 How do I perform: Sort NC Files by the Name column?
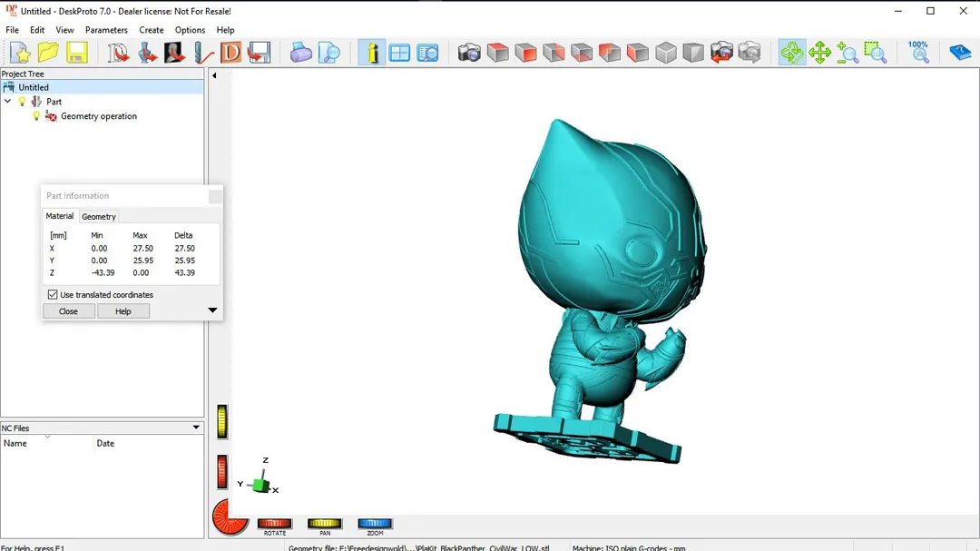47,443
